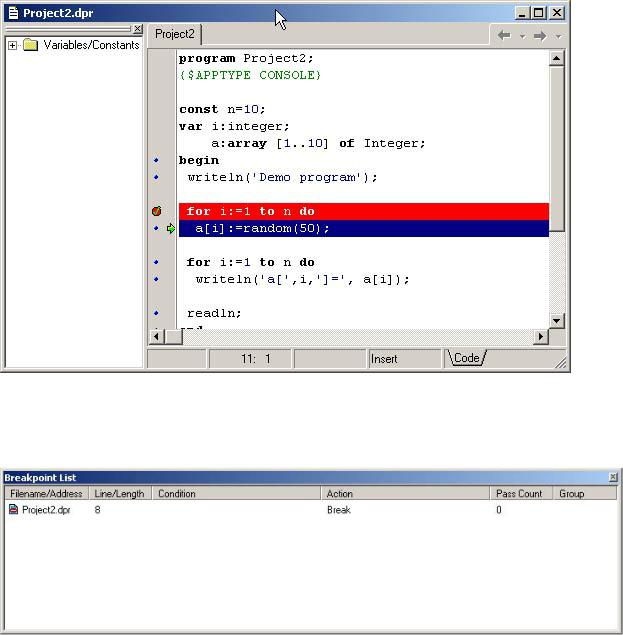Click pass count '0' cell
Screen dimensions: 623x635
499,510
